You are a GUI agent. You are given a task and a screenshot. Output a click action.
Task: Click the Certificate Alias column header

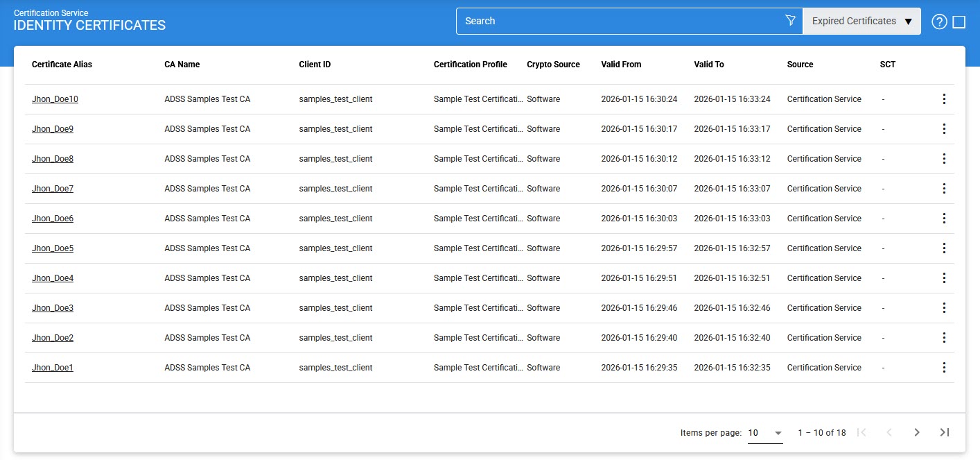point(62,65)
